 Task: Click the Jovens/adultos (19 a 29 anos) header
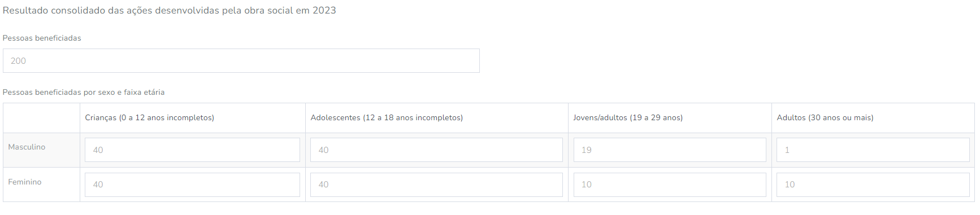click(x=628, y=118)
